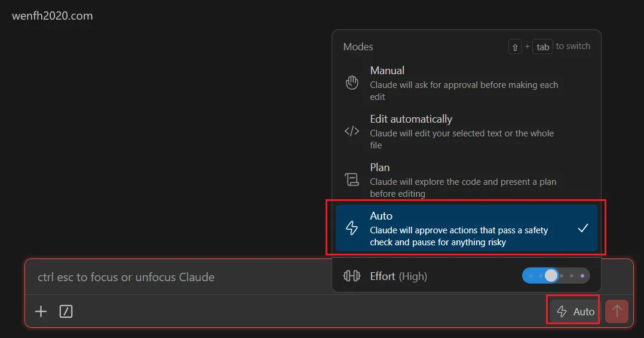Set effort to the lowest dot
Image resolution: width=644 pixels, height=338 pixels.
pos(530,276)
